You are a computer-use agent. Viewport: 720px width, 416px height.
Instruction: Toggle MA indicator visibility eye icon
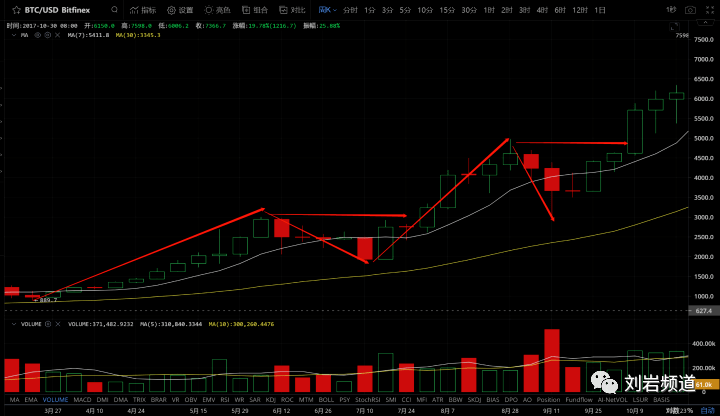tap(38, 35)
